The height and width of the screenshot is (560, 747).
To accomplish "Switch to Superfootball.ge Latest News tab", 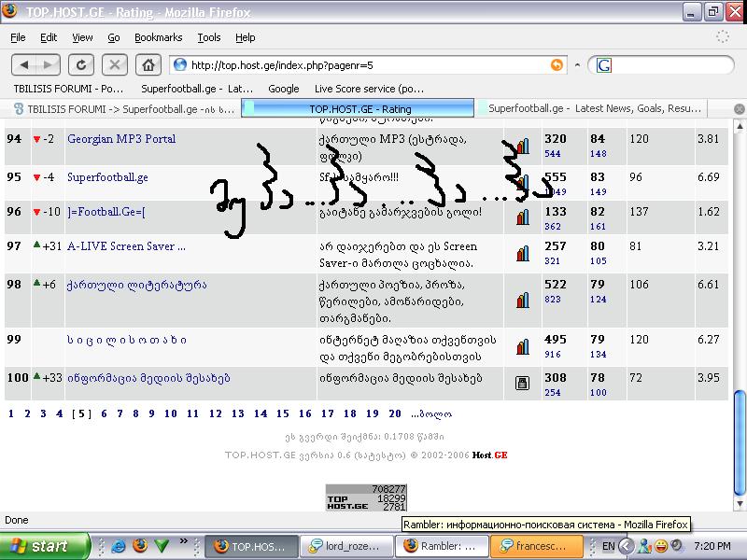I will pos(593,108).
